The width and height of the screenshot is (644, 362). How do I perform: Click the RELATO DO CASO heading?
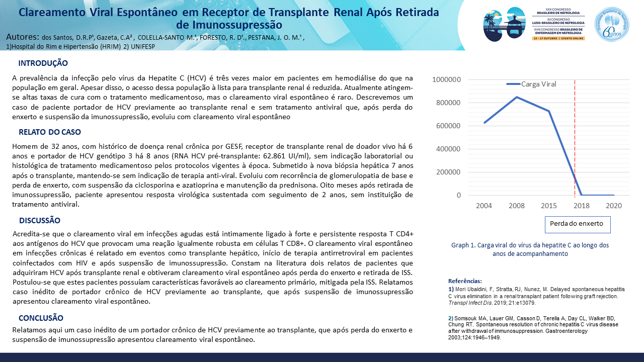[x=50, y=132]
